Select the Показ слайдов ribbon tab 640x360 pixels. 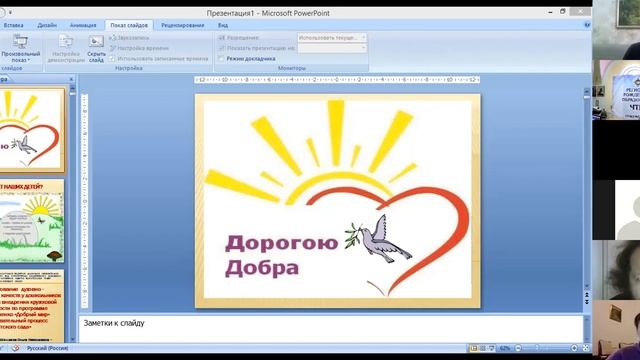click(x=129, y=25)
